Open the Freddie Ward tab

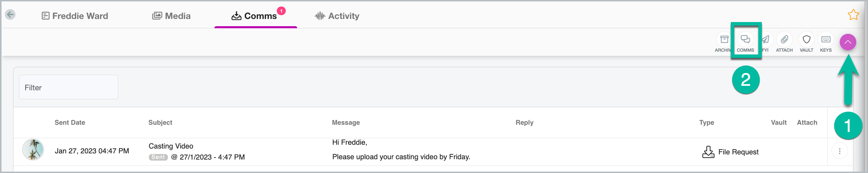tap(75, 16)
